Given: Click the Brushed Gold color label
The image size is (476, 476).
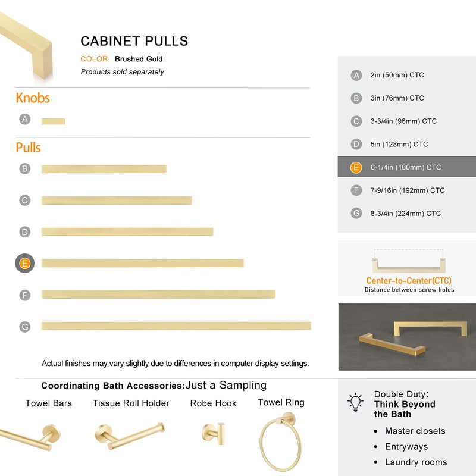Looking at the screenshot, I should tap(139, 59).
